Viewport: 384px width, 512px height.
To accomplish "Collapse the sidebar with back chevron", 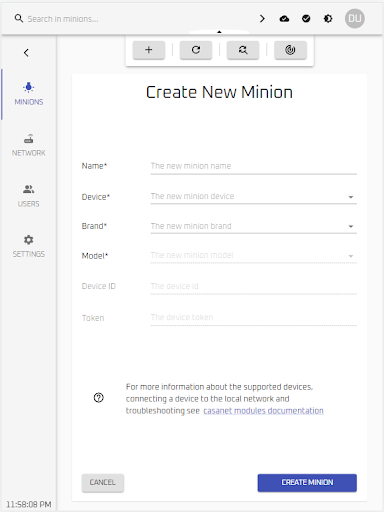I will [x=26, y=53].
